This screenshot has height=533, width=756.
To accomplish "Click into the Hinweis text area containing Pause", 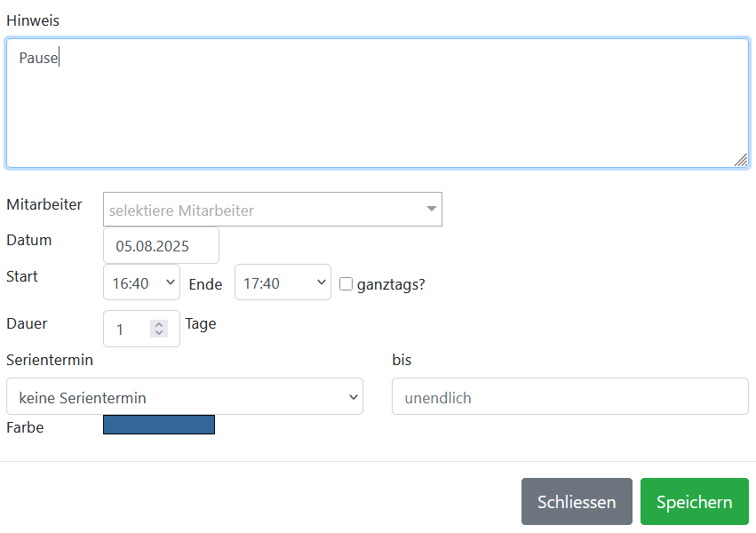I will point(377,103).
